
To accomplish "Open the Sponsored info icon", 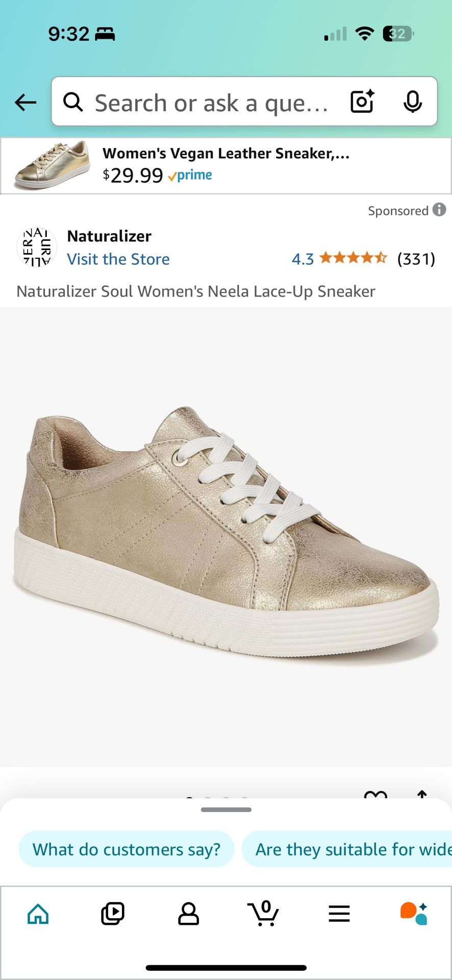I will point(439,210).
